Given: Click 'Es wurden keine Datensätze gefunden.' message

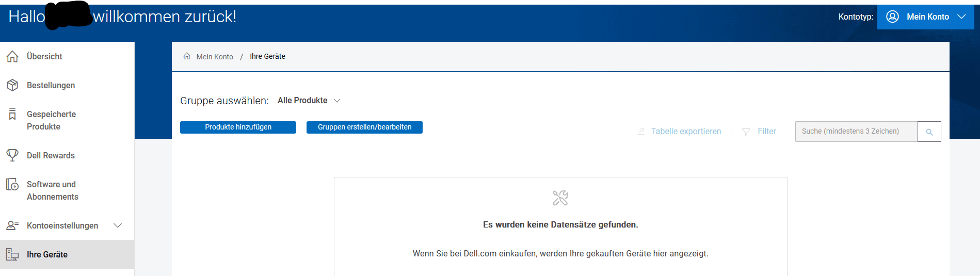Looking at the screenshot, I should coord(560,224).
